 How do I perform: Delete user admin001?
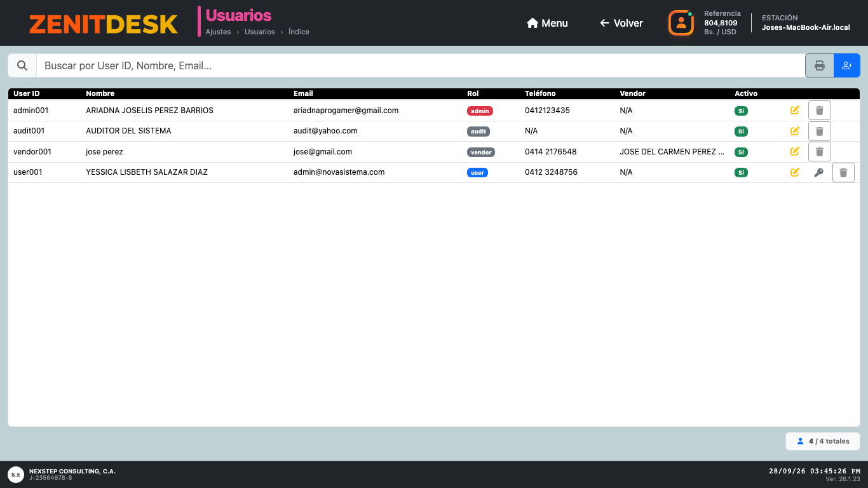(820, 111)
